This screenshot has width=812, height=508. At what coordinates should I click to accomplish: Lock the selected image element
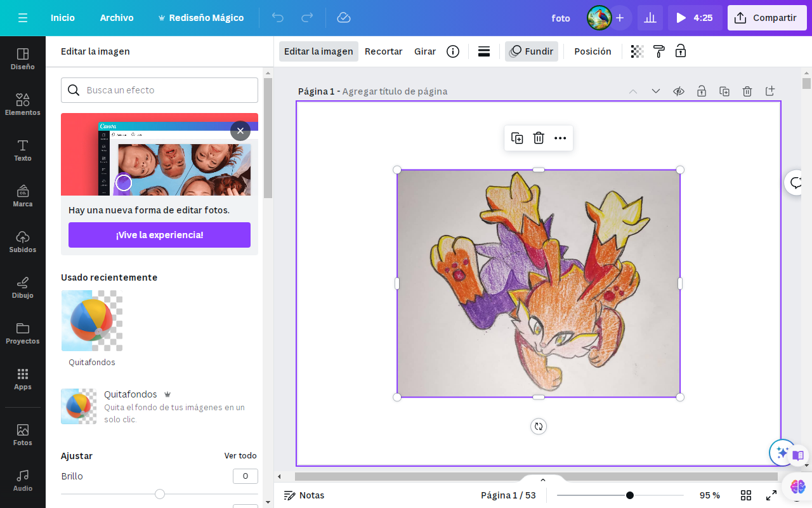coord(681,51)
